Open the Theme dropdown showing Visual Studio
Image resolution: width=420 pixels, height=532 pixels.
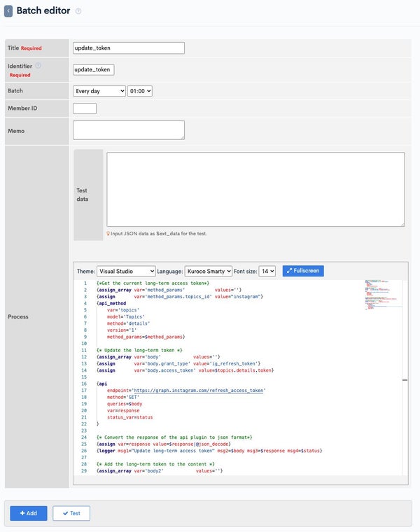tap(126, 271)
